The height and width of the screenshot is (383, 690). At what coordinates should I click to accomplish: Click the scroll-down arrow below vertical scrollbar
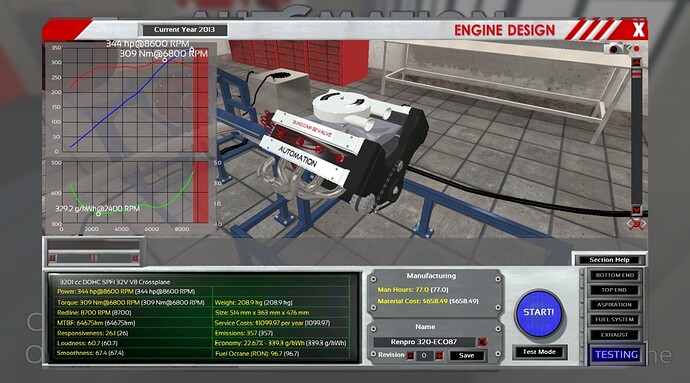[636, 210]
